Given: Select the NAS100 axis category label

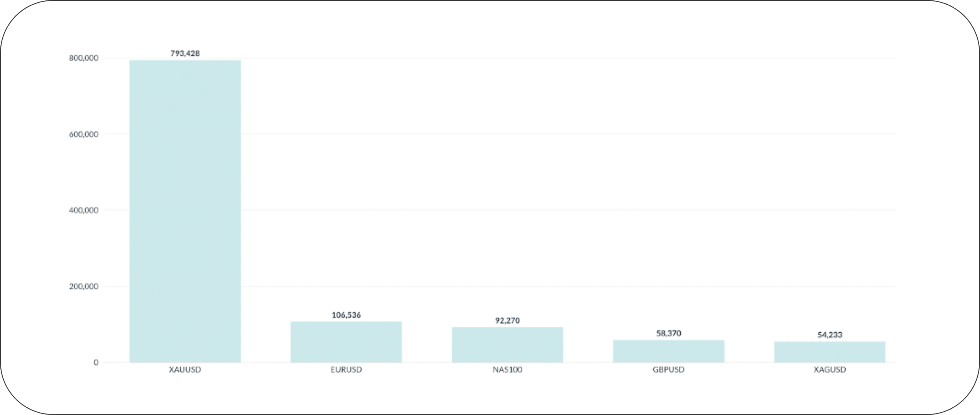Looking at the screenshot, I should [x=507, y=370].
